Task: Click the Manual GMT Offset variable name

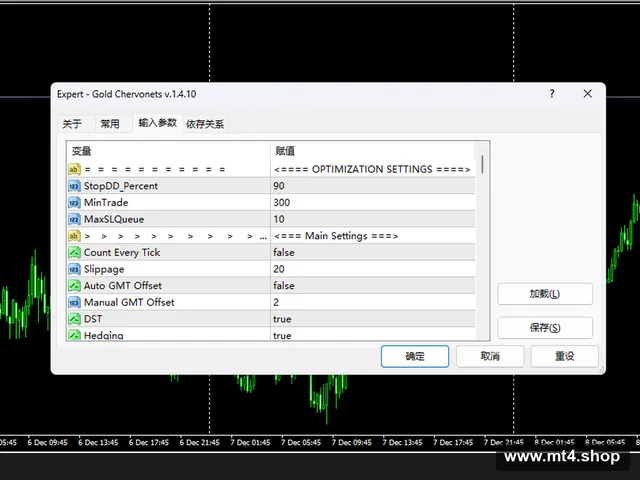Action: [x=129, y=302]
